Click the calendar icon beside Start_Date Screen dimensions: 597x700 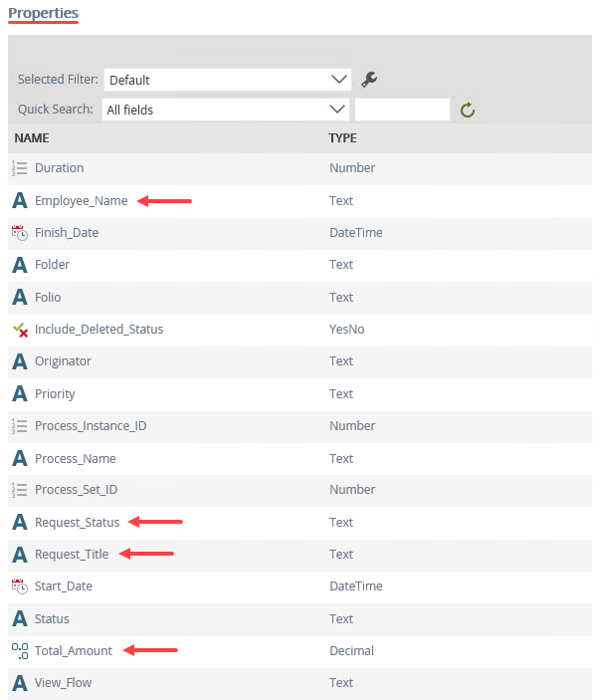coord(20,586)
